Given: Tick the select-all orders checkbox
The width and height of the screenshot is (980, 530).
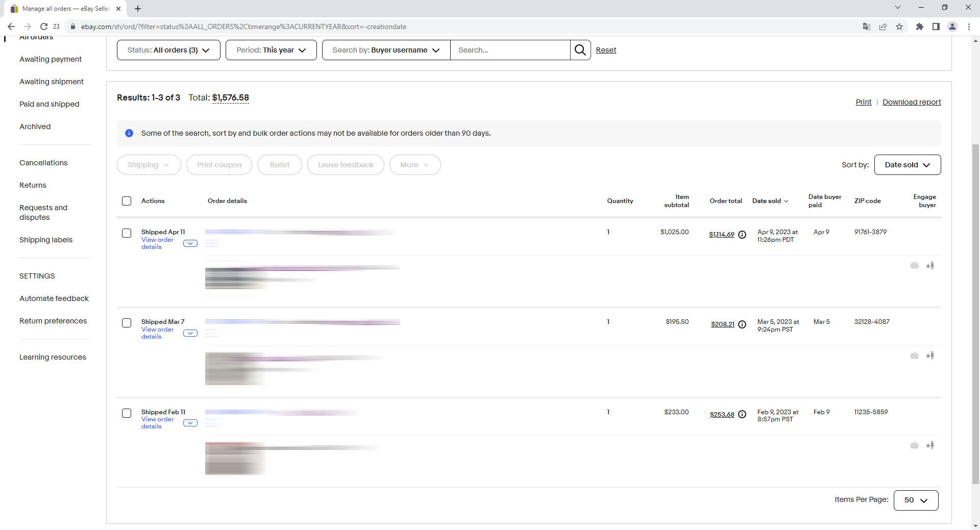Looking at the screenshot, I should (127, 201).
